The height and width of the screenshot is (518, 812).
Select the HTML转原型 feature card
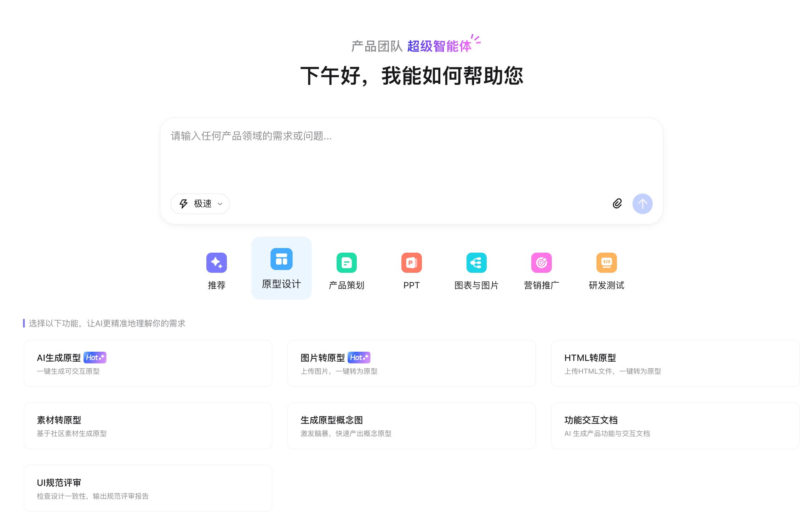[675, 363]
